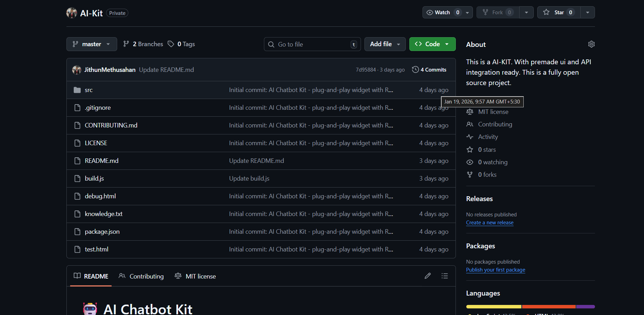This screenshot has height=315, width=644.
Task: Click the Activity pulse icon
Action: pos(470,137)
